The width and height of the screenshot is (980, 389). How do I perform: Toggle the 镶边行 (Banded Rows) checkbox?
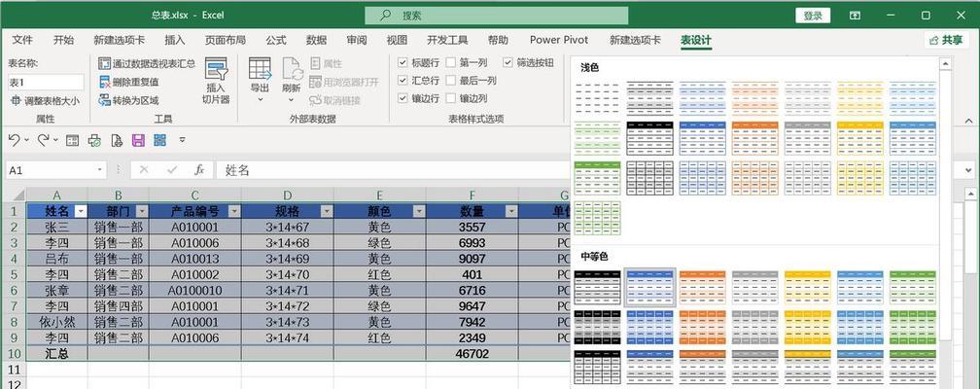403,98
